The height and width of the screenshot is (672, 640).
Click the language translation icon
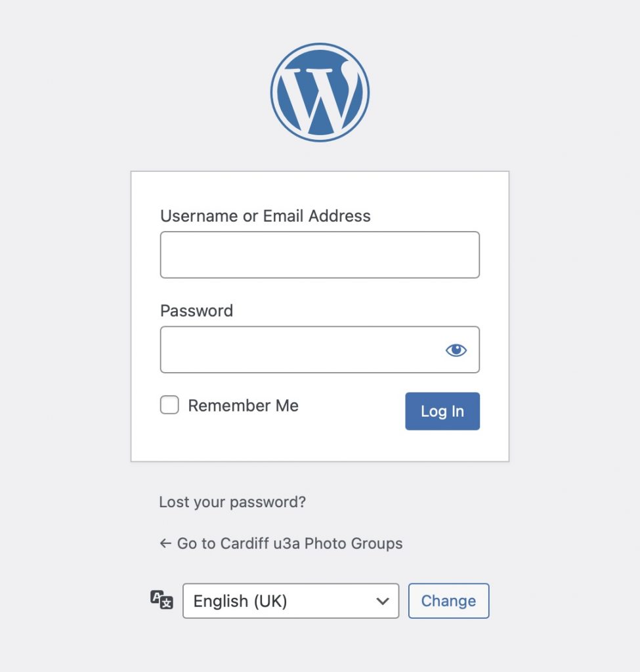[x=161, y=600]
